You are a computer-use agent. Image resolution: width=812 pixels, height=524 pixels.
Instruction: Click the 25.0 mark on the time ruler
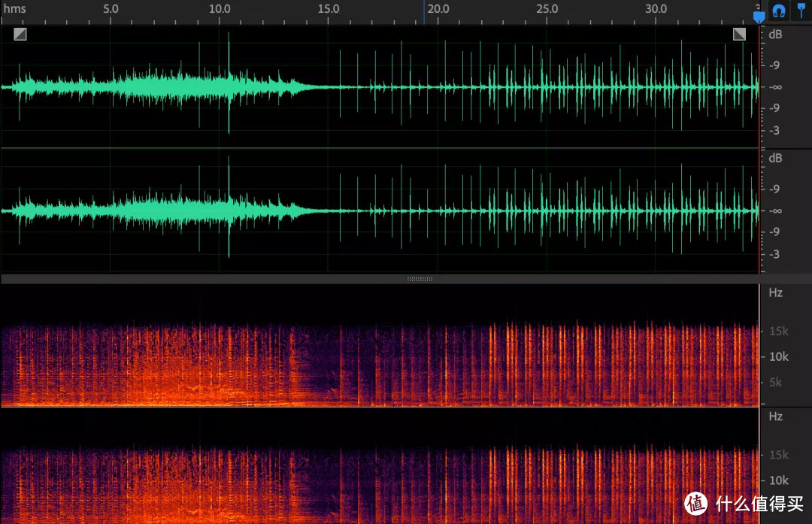point(547,9)
